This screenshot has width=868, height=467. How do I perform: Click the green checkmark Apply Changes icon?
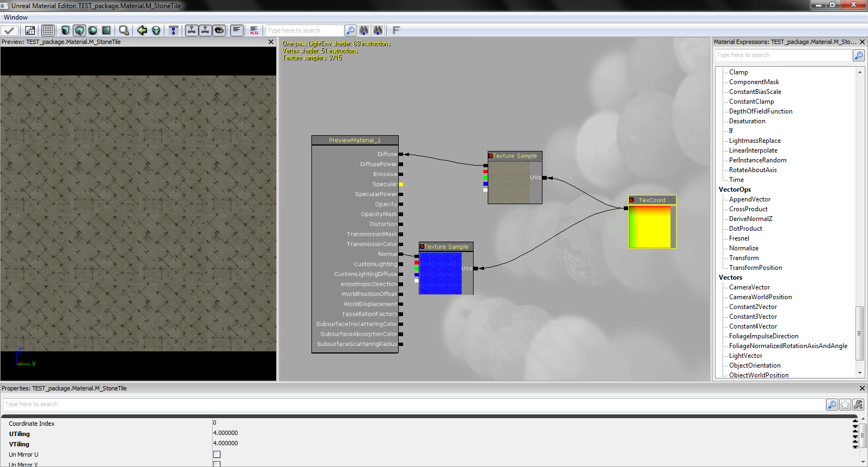click(x=10, y=30)
